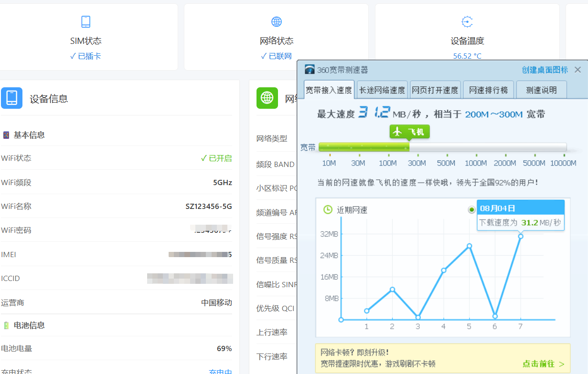Click the blurred IMEI value

200,254
